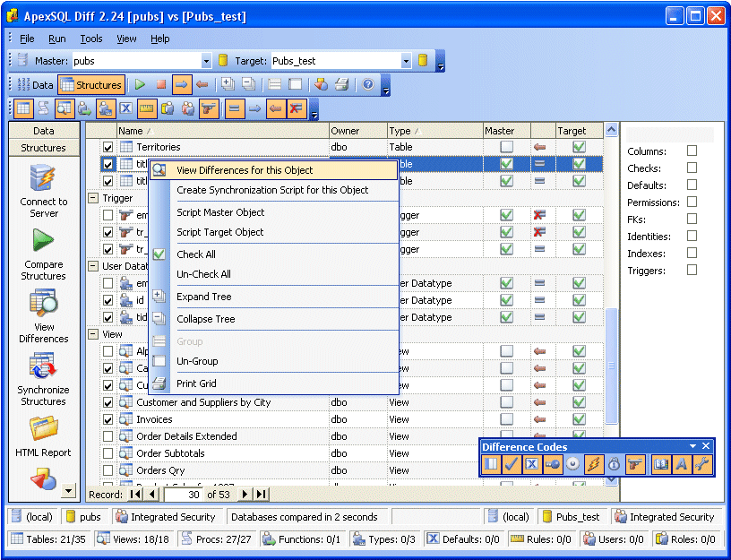
Task: Toggle the Views magnifier filter icon
Action: [64, 109]
